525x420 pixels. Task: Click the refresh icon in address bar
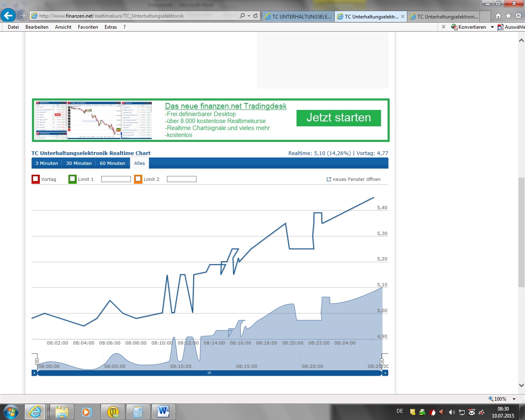[x=256, y=16]
